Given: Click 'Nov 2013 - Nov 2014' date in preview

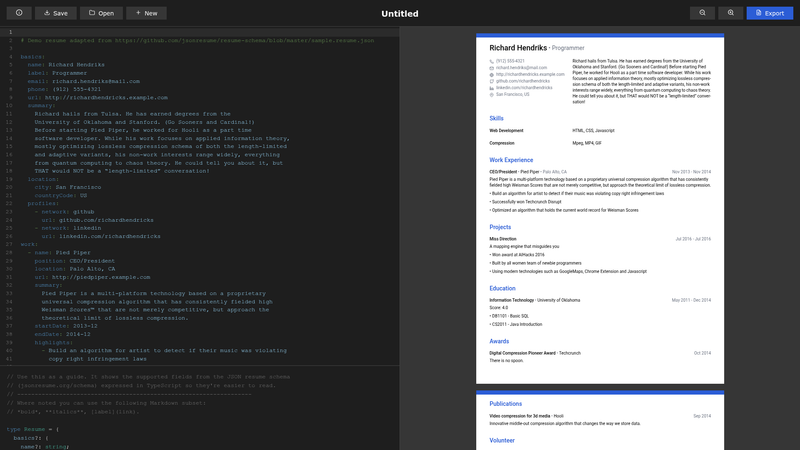Looking at the screenshot, I should 691,172.
